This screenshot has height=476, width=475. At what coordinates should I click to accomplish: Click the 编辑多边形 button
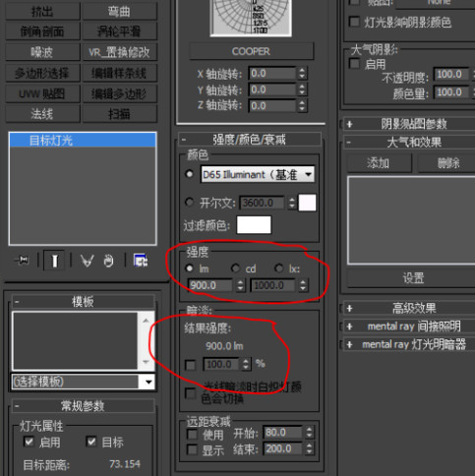[x=120, y=93]
